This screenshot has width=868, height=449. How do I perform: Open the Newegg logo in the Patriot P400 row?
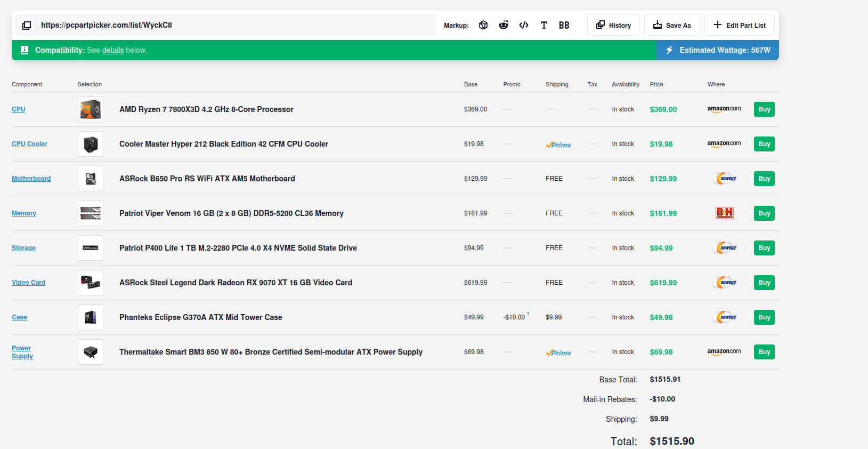click(x=725, y=248)
